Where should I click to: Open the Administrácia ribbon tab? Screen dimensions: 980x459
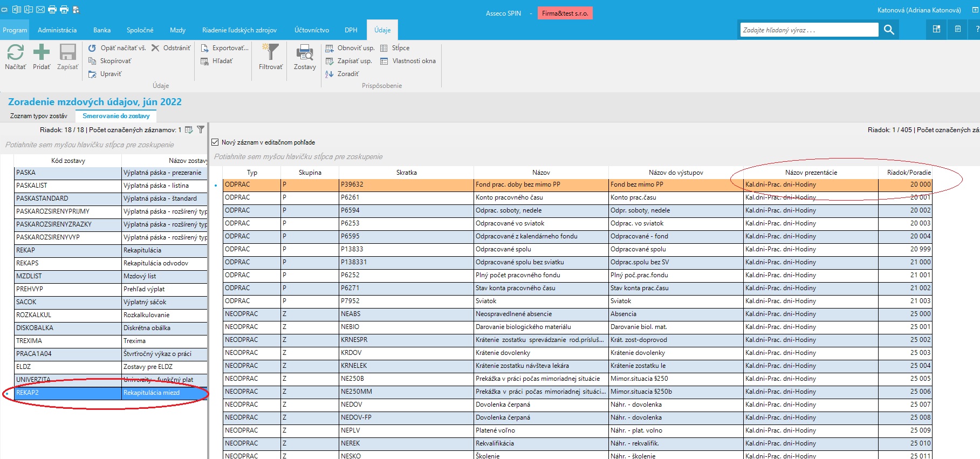(x=57, y=30)
